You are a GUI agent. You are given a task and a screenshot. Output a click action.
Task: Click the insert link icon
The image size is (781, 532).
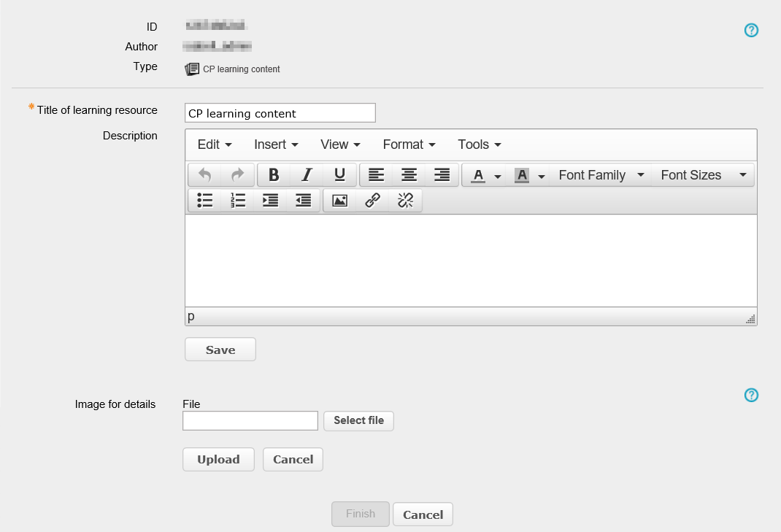[x=372, y=201]
